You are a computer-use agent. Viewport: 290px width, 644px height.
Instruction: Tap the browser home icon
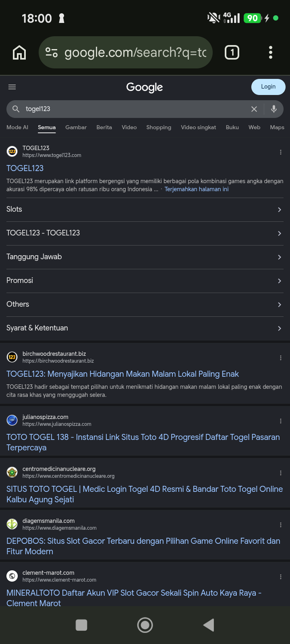pos(19,52)
